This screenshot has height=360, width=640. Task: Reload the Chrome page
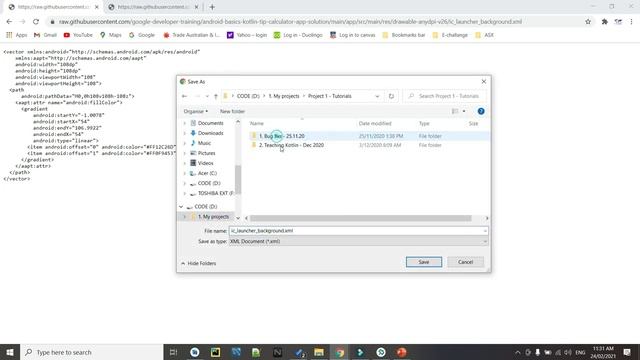pos(36,22)
